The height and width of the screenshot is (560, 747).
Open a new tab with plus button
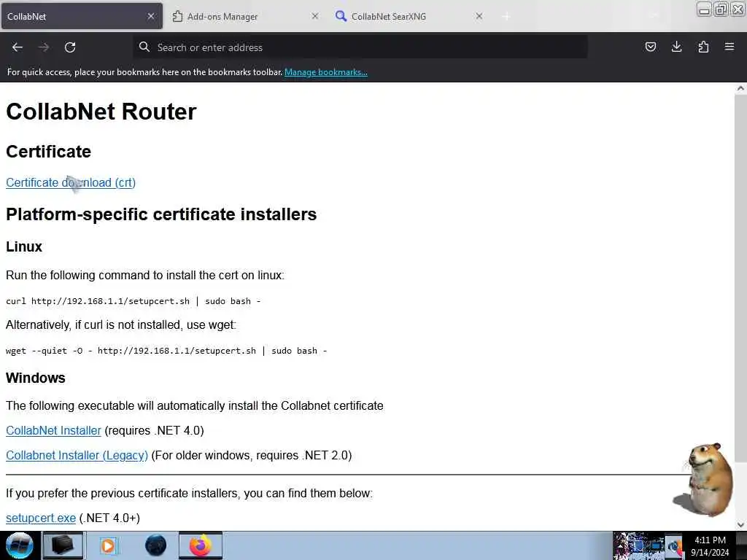point(506,17)
